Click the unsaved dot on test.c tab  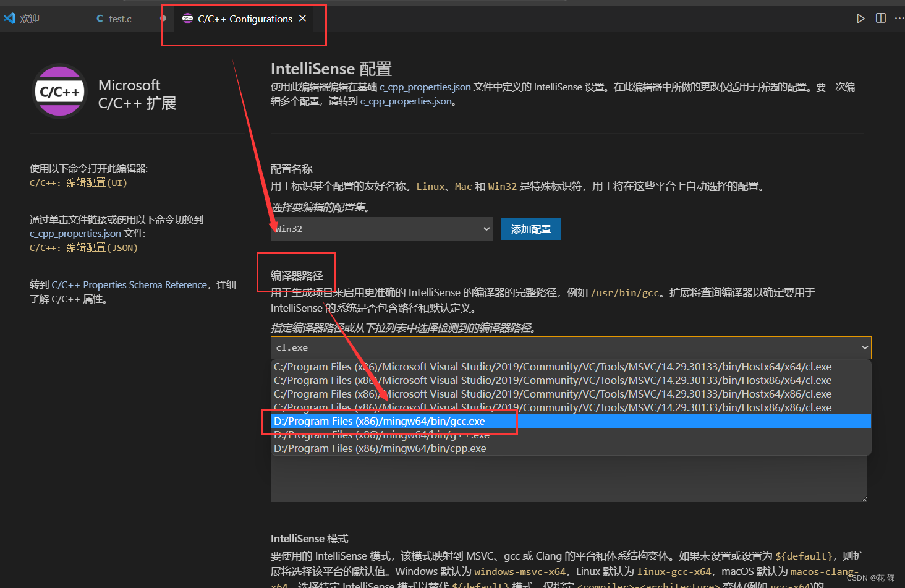point(163,19)
